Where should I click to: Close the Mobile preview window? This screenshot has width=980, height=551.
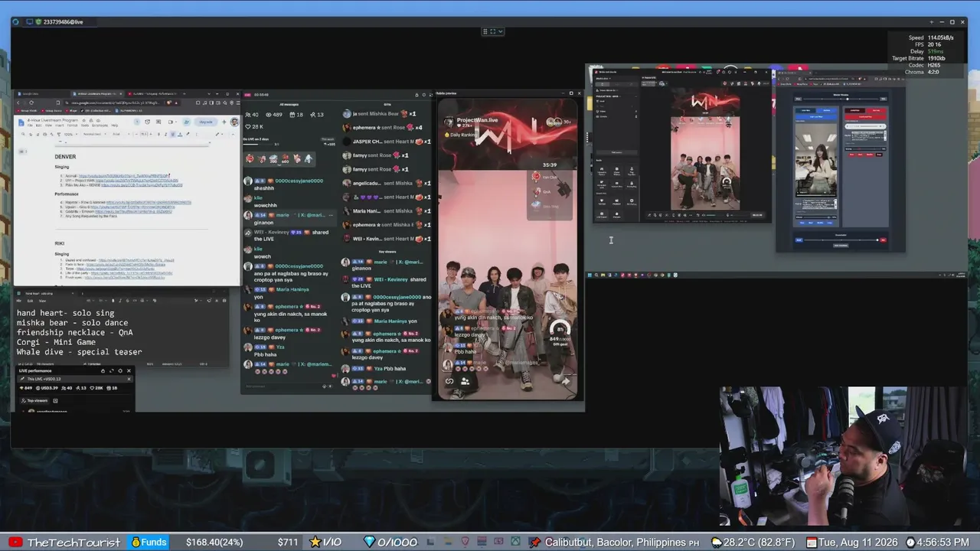click(579, 93)
